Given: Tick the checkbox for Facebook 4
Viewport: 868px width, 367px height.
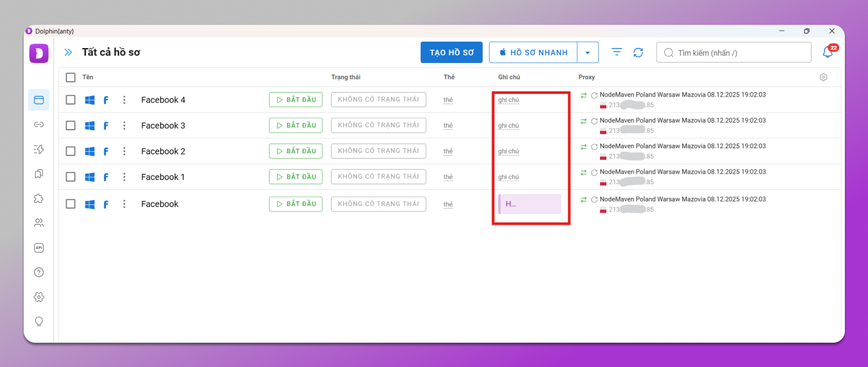Looking at the screenshot, I should [x=71, y=100].
